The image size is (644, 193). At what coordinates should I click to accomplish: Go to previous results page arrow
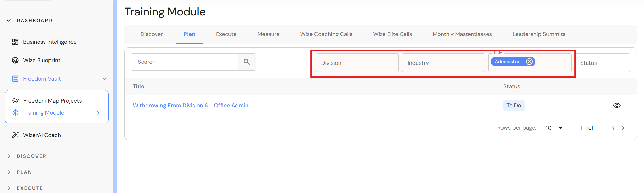(x=613, y=128)
